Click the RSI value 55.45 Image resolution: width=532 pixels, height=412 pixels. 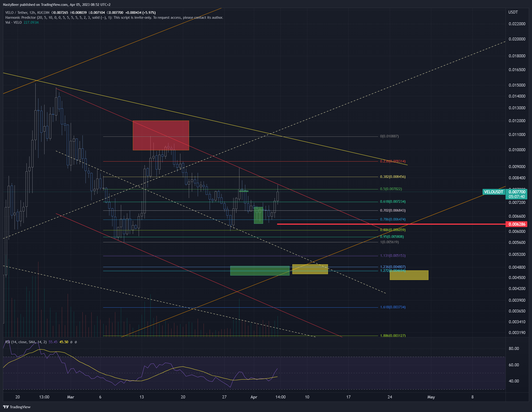pos(53,342)
